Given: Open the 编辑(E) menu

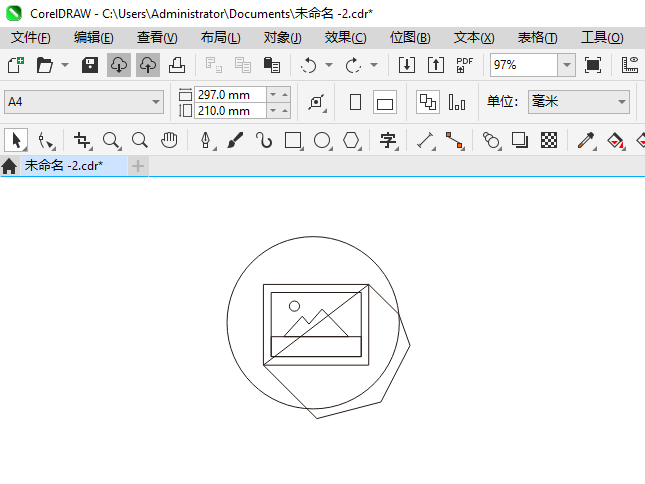Looking at the screenshot, I should tap(94, 37).
